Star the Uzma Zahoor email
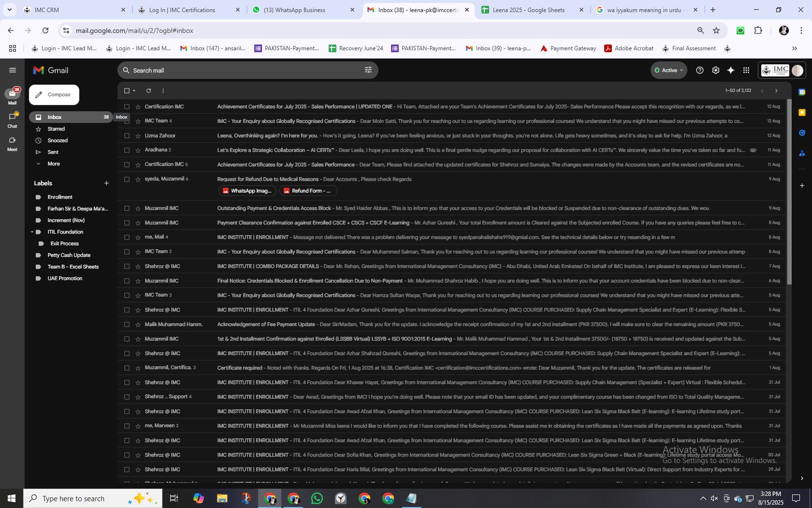Image resolution: width=812 pixels, height=508 pixels. [x=138, y=135]
